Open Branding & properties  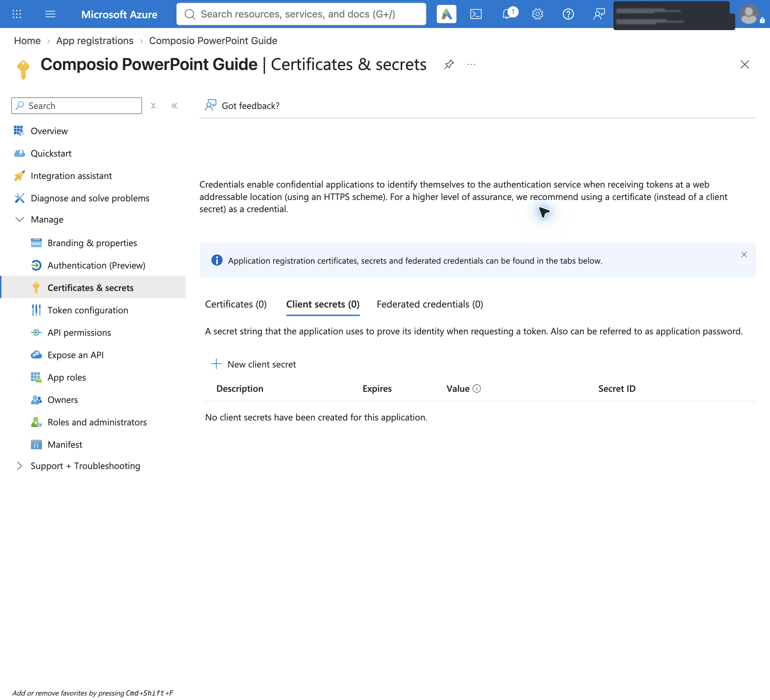pyautogui.click(x=93, y=243)
